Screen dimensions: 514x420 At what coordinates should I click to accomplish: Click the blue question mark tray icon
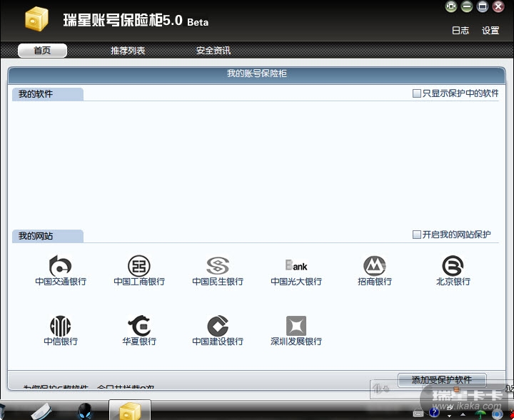(434, 412)
